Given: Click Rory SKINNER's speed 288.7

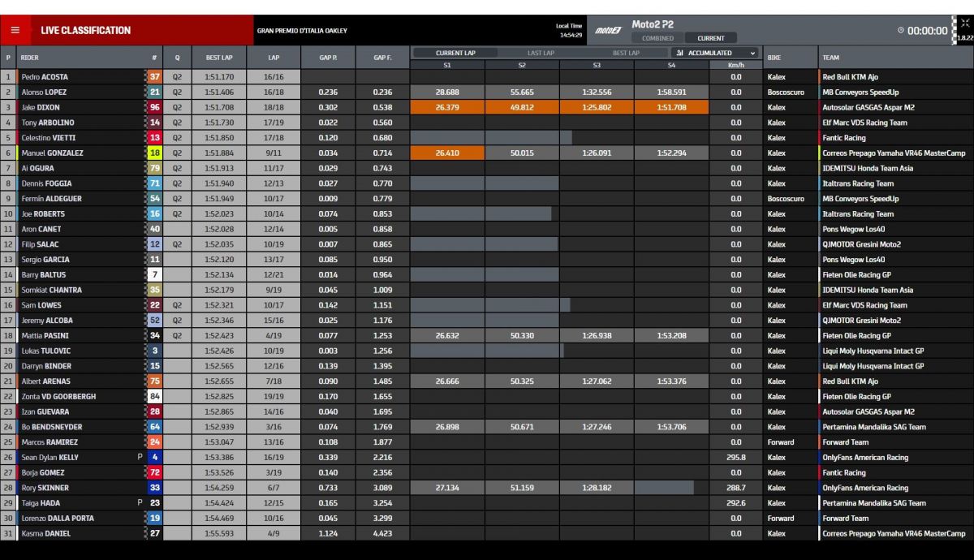Looking at the screenshot, I should tap(735, 488).
